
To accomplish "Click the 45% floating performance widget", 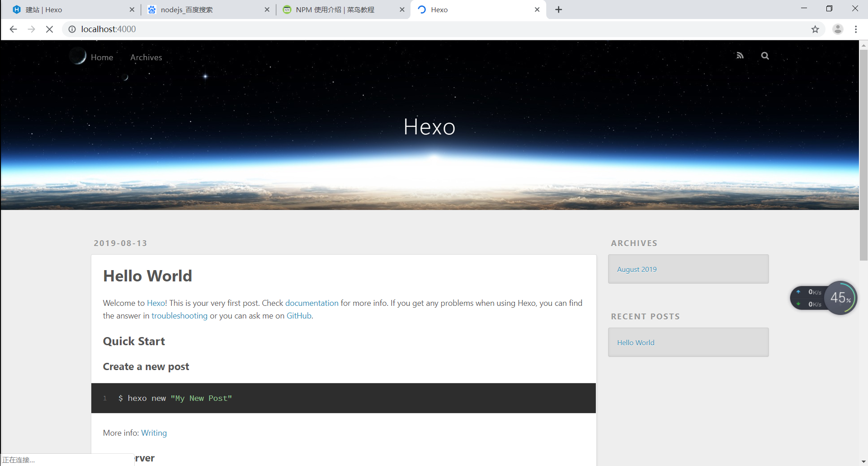I will pos(840,298).
